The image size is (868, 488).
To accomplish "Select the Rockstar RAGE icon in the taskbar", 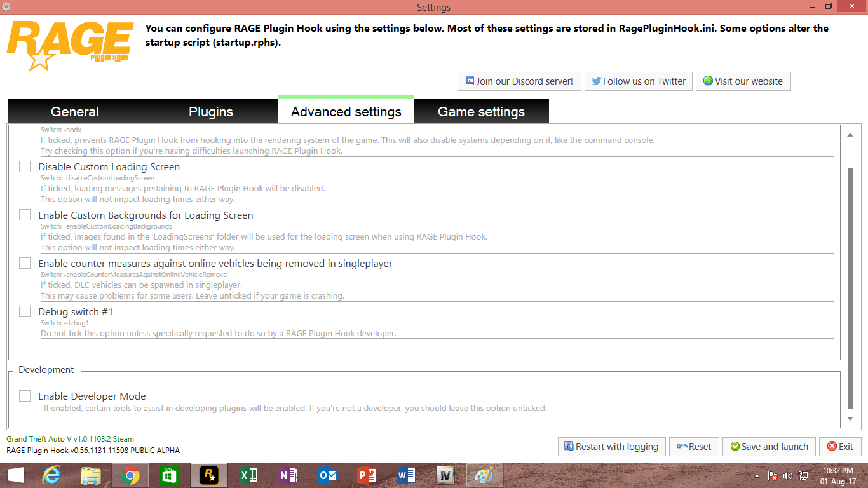I will pyautogui.click(x=209, y=475).
